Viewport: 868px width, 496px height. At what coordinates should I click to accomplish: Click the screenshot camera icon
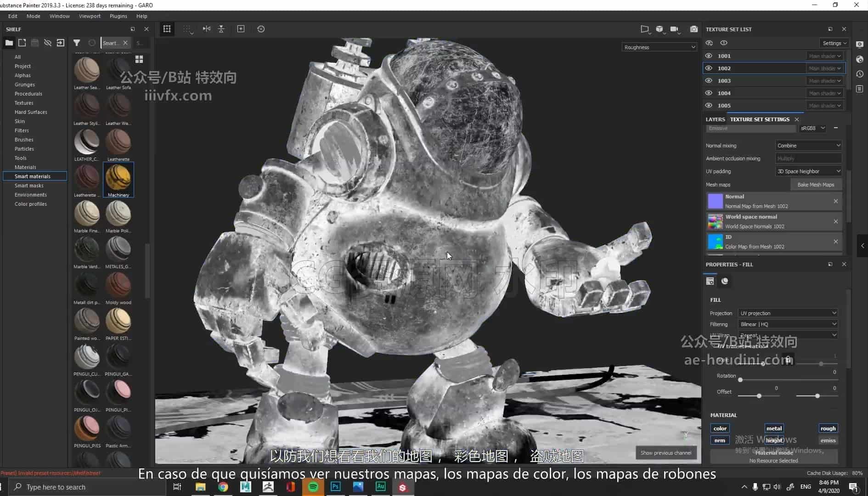694,29
